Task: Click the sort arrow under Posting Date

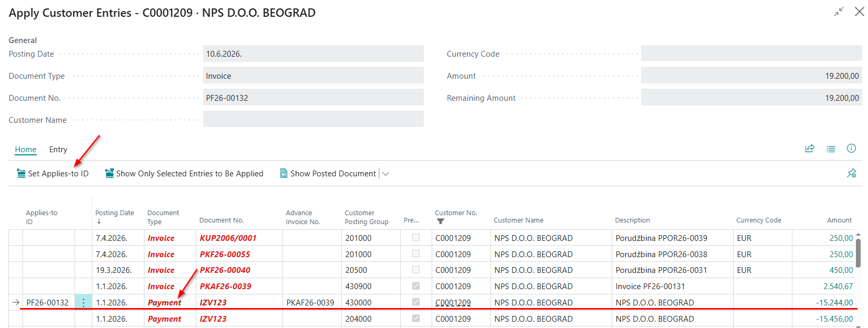Action: click(99, 221)
